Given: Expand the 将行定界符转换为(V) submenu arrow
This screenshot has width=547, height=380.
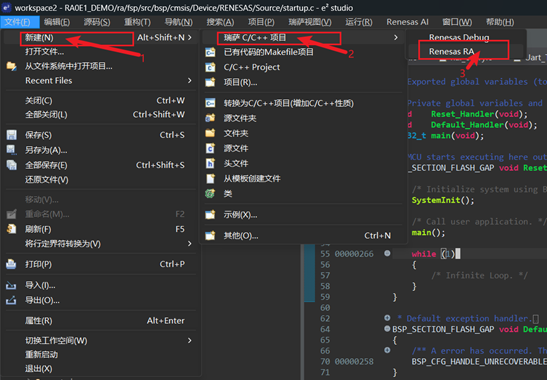Looking at the screenshot, I should (189, 243).
